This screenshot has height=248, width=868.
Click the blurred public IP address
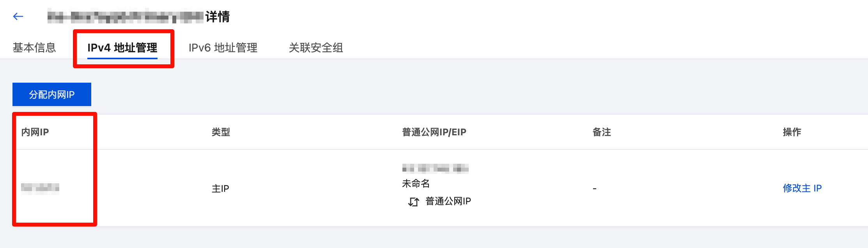(435, 168)
